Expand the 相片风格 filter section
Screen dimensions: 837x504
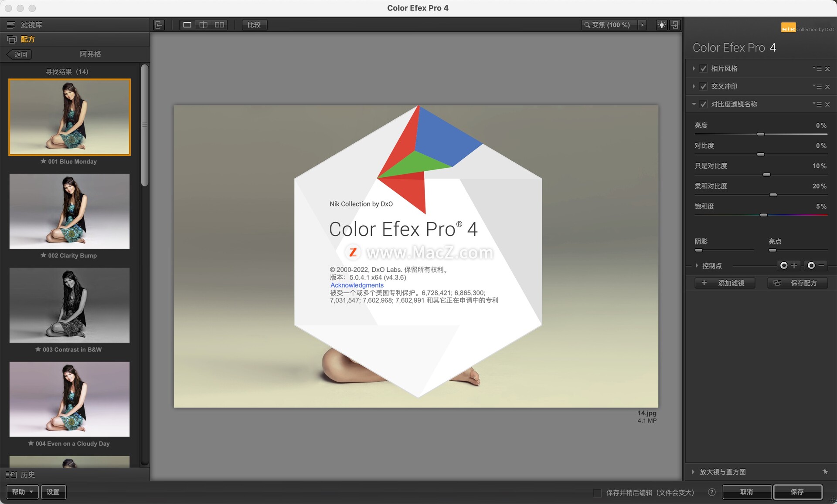pyautogui.click(x=694, y=68)
